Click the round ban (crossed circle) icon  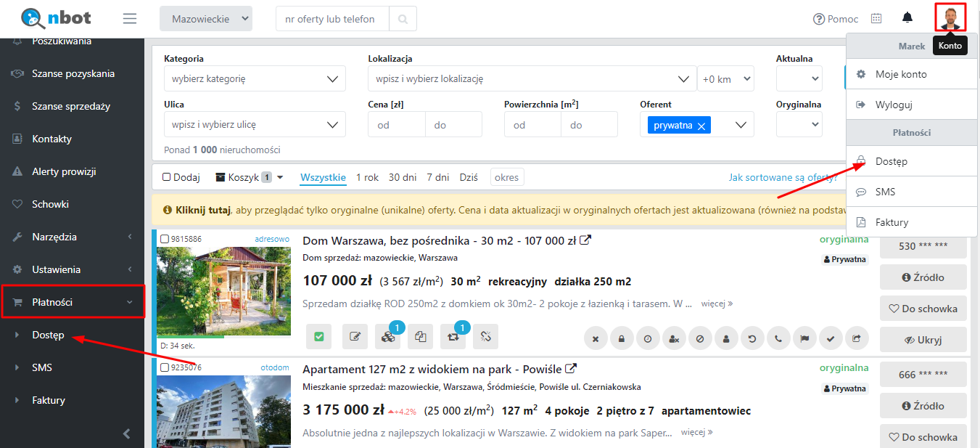coord(700,338)
